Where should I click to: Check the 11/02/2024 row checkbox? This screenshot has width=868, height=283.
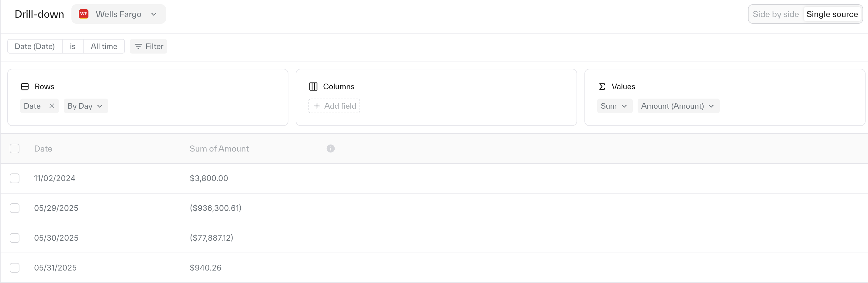[x=15, y=178]
